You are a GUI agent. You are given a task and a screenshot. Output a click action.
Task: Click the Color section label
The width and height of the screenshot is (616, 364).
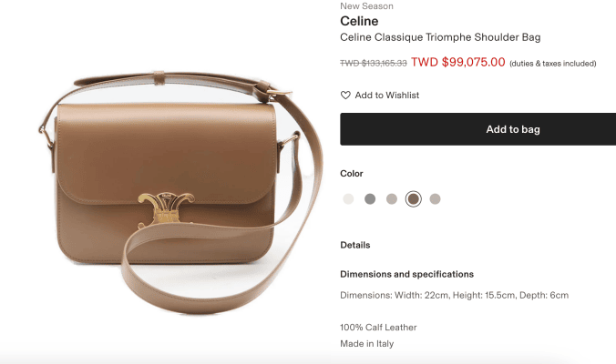[352, 174]
